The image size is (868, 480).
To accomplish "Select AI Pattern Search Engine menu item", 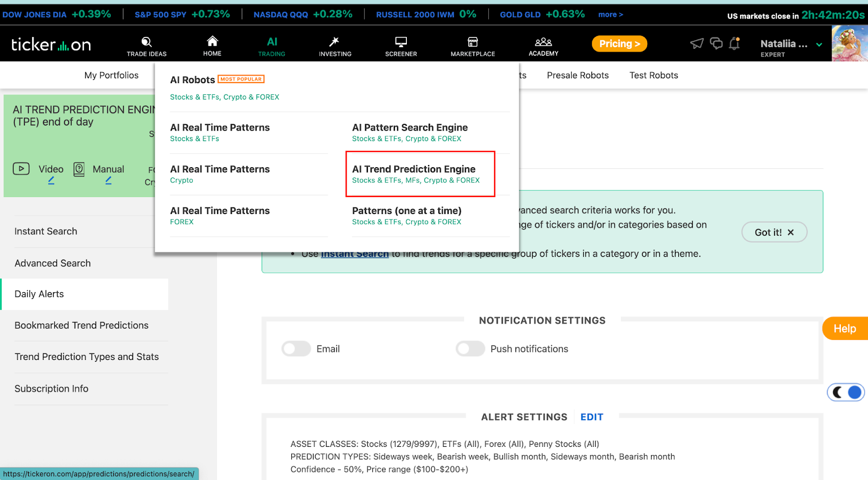I will point(410,132).
